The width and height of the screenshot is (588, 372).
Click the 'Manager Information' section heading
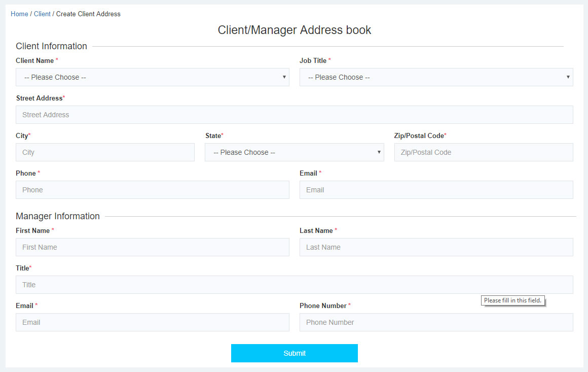[x=58, y=216]
